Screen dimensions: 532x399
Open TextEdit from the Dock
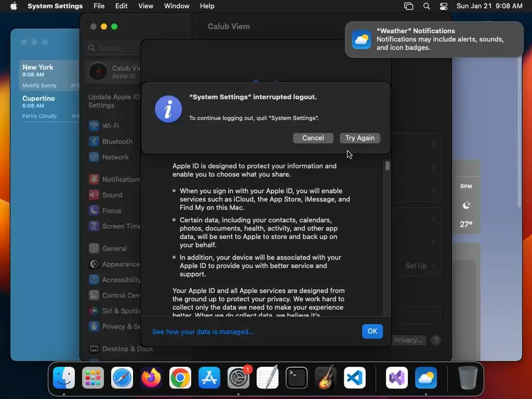[268, 378]
